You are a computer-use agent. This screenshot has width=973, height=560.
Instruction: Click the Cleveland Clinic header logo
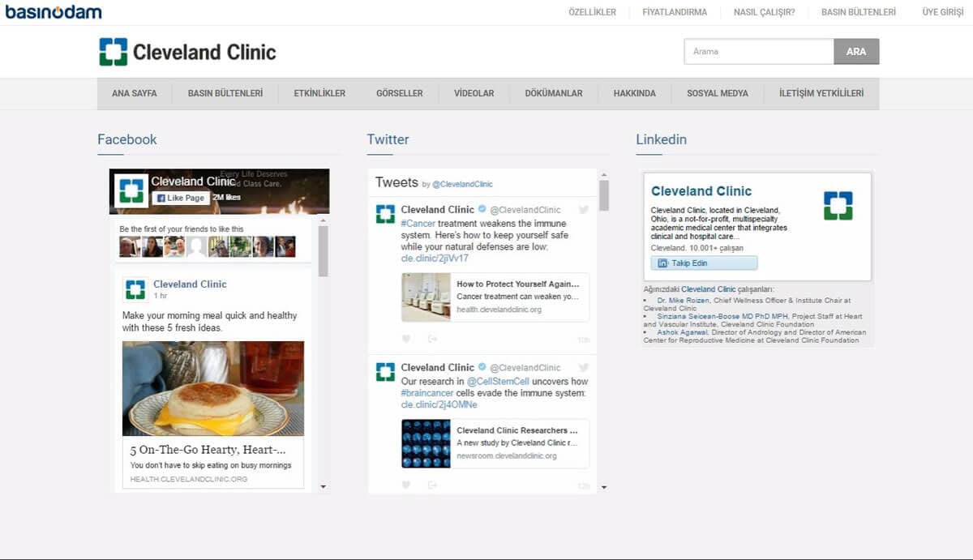(x=187, y=52)
